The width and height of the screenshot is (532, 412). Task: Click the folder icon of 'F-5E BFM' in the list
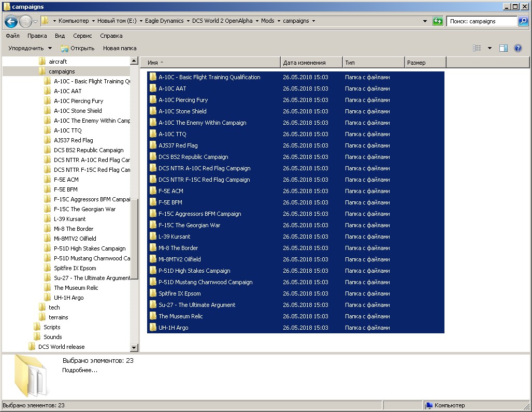point(153,202)
